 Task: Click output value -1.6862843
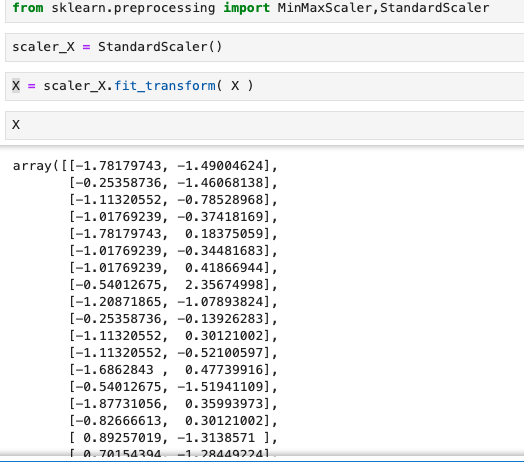(x=115, y=370)
